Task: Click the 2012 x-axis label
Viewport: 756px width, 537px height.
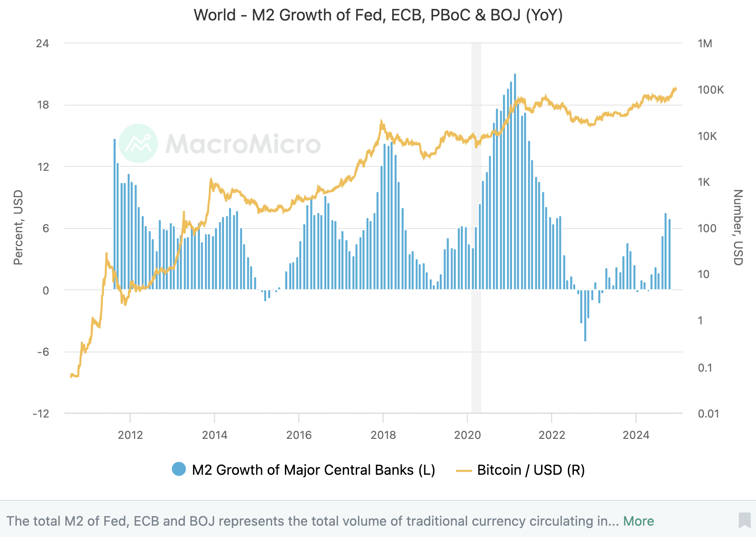Action: [130, 435]
